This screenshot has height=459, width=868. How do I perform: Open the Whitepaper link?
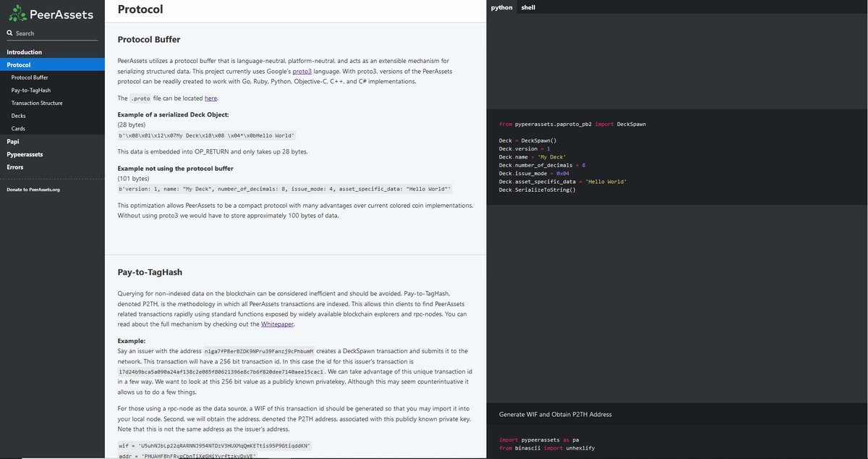277,324
